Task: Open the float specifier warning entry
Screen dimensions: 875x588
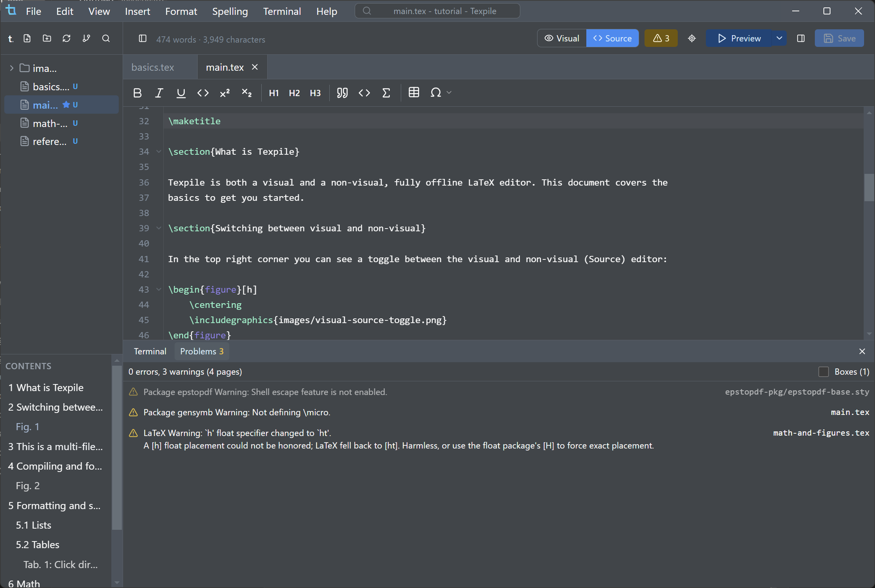Action: point(499,439)
